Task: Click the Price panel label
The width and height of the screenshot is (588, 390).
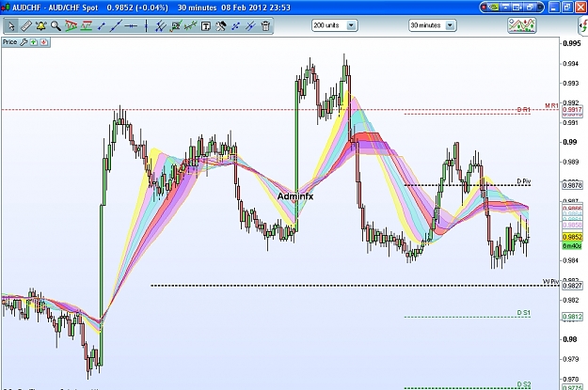Action: (9, 42)
